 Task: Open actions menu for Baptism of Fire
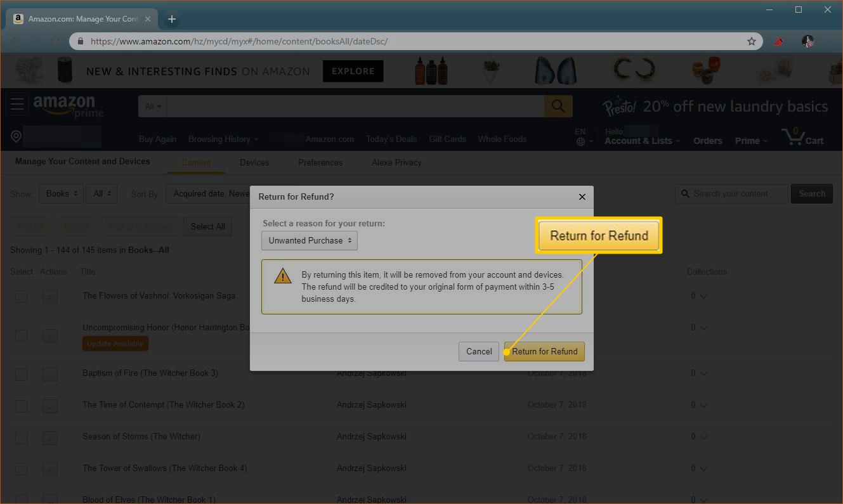point(50,374)
